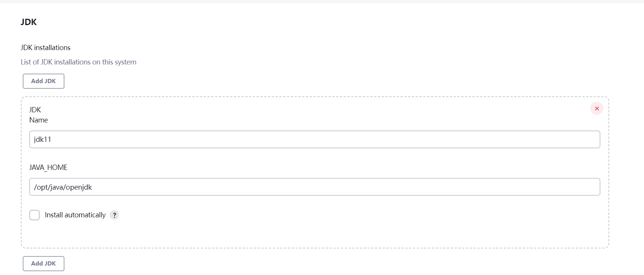Click the far right end of the JAVA_HOME field

(591, 187)
